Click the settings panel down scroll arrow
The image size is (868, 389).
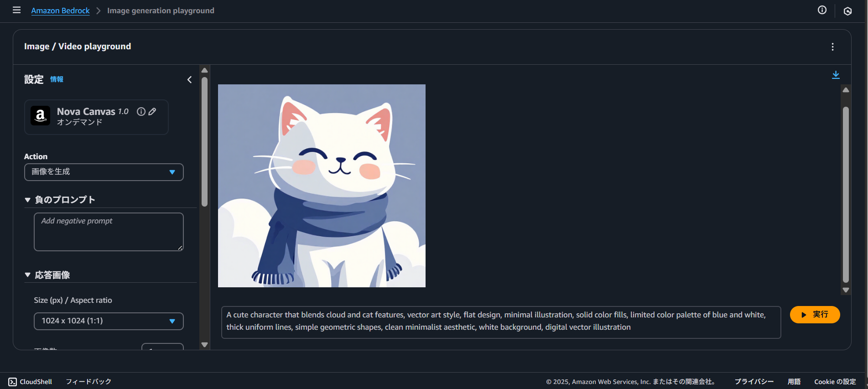(x=204, y=345)
